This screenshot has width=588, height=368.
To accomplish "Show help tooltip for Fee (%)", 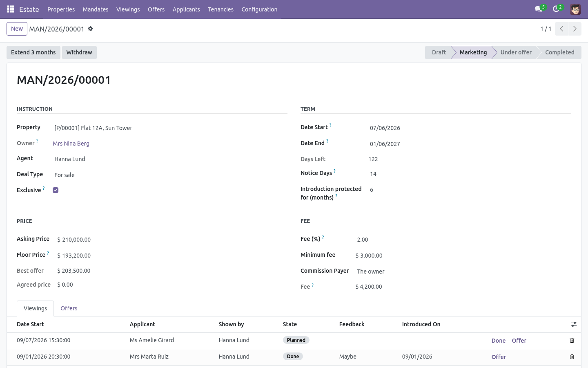I will 323,237.
